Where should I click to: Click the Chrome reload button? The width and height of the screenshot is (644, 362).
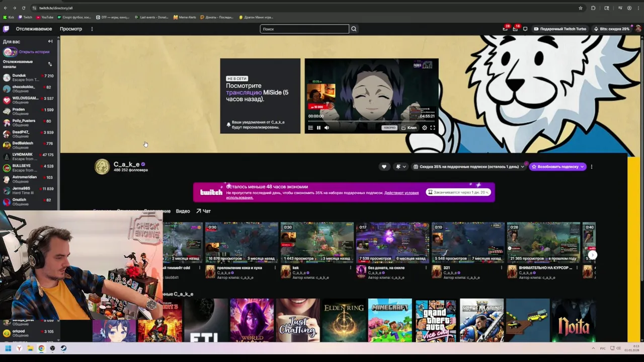coord(23,8)
